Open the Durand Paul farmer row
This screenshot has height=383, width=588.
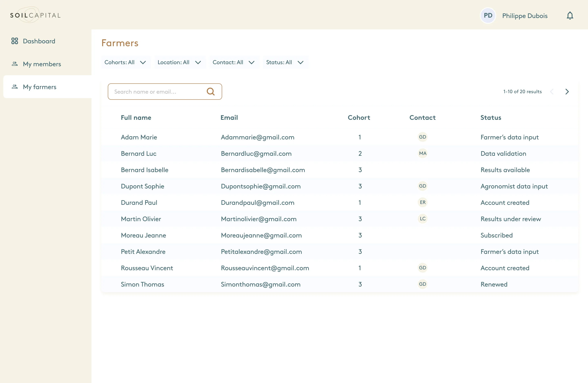click(x=340, y=203)
